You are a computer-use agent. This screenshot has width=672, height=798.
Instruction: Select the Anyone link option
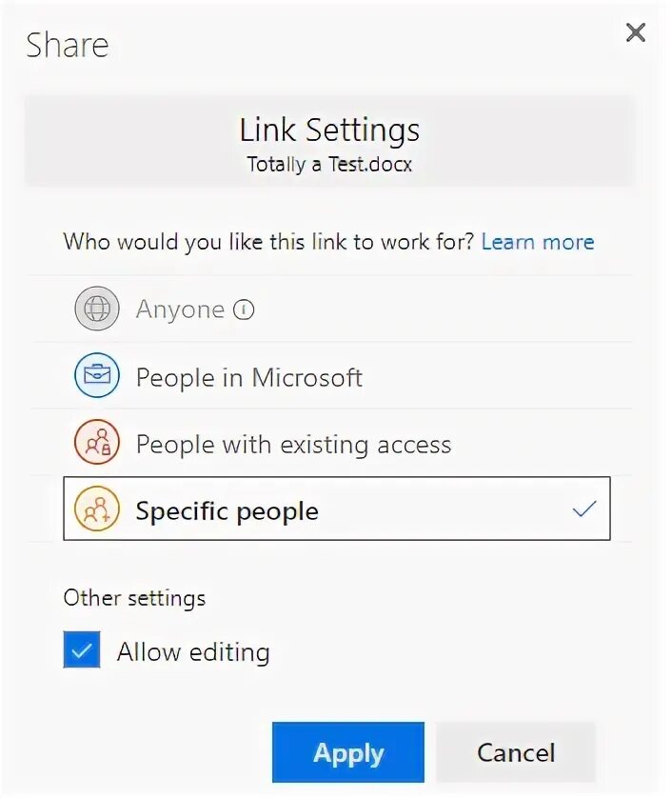point(330,309)
